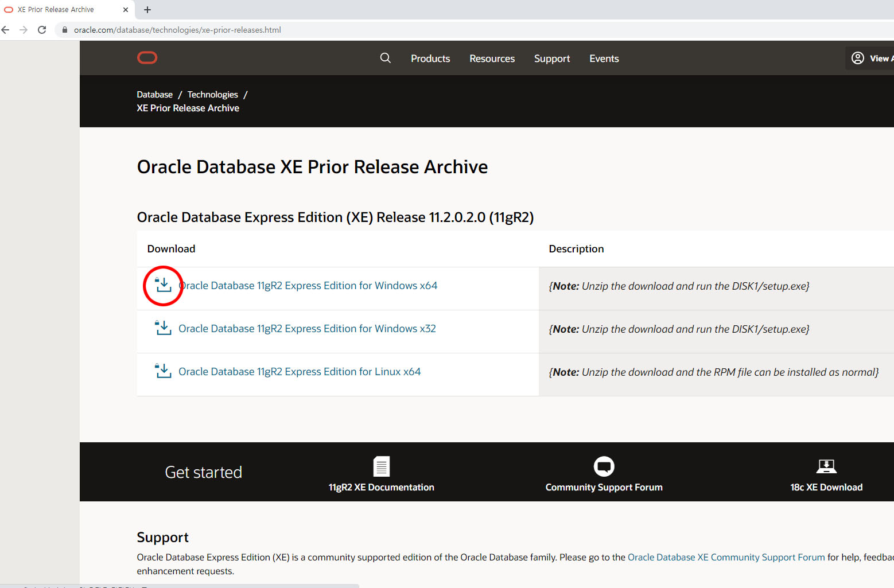Click the Get started heading
The image size is (894, 588).
tap(203, 472)
